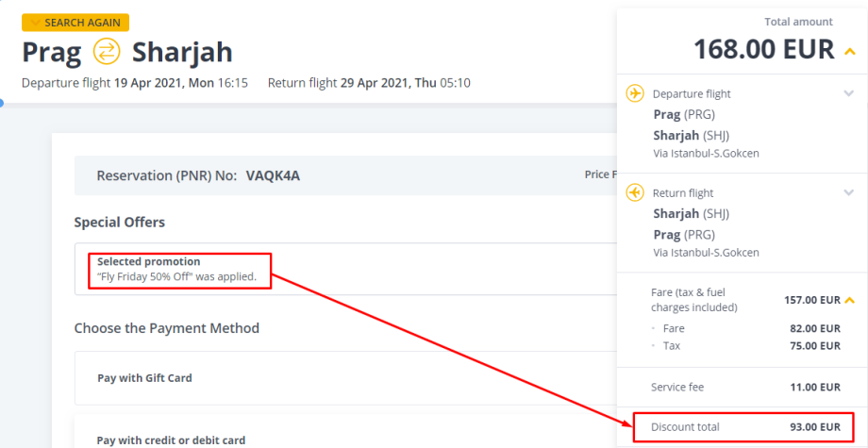Click the reservation PNR code VAQK4A
This screenshot has height=448, width=868.
[x=279, y=175]
